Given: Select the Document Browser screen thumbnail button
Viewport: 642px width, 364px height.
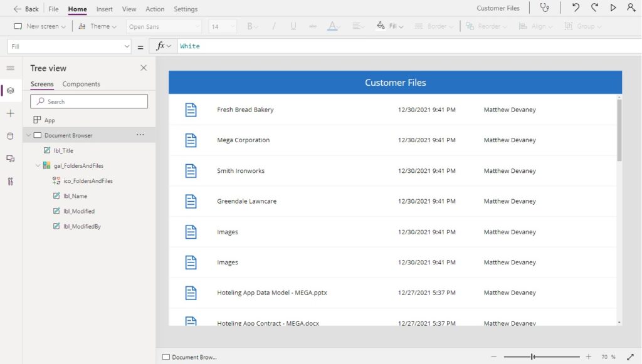Looking at the screenshot, I should [x=189, y=356].
